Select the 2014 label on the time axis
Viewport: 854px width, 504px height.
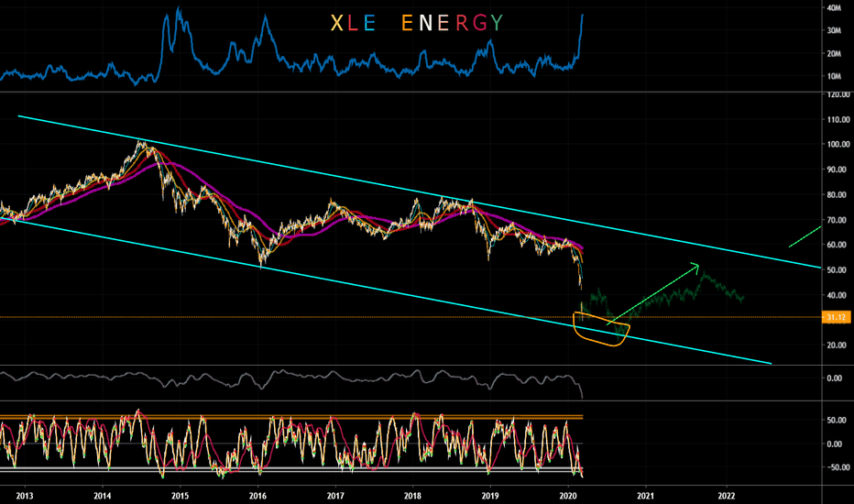(x=103, y=496)
